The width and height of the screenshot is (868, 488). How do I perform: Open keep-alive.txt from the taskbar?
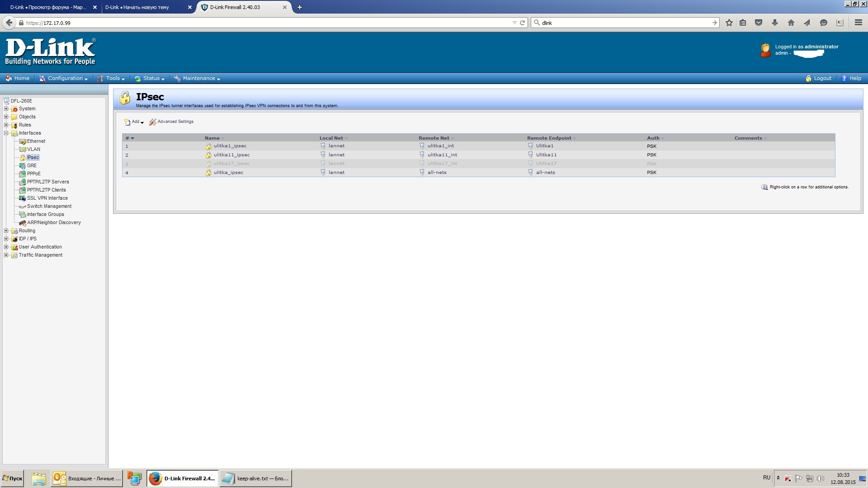click(256, 479)
